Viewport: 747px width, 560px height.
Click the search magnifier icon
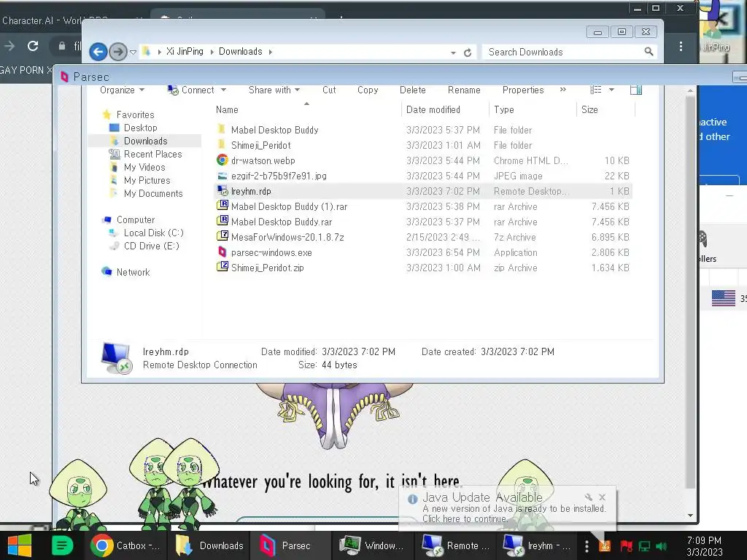649,52
